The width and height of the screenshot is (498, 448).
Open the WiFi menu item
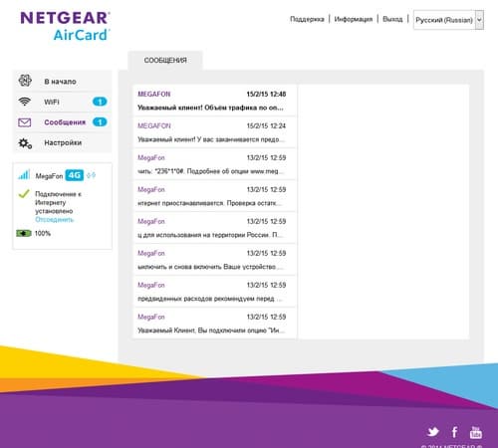(63, 102)
